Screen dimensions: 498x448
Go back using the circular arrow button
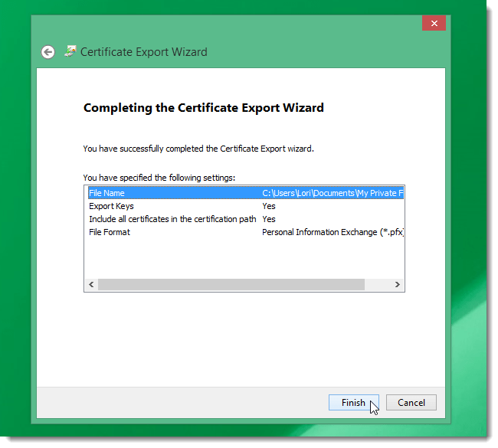48,52
